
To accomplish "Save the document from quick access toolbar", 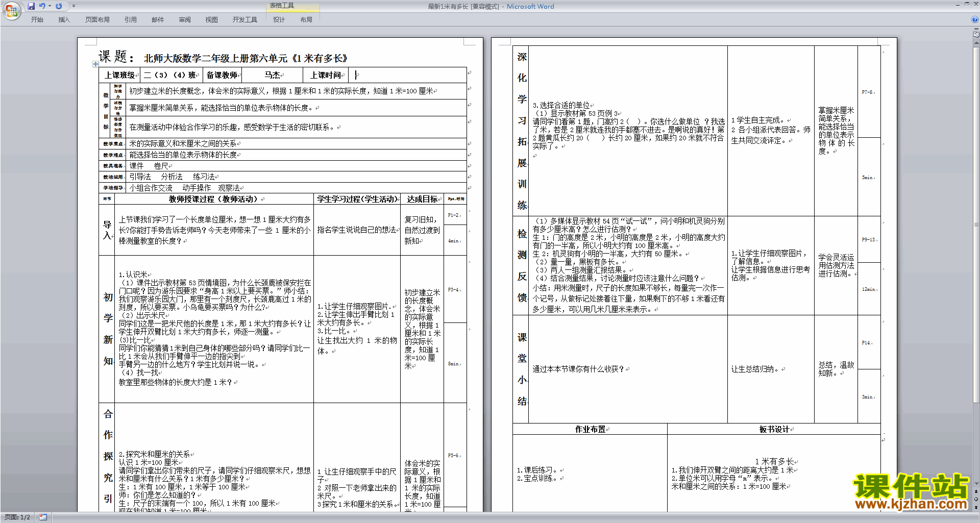I will [31, 6].
